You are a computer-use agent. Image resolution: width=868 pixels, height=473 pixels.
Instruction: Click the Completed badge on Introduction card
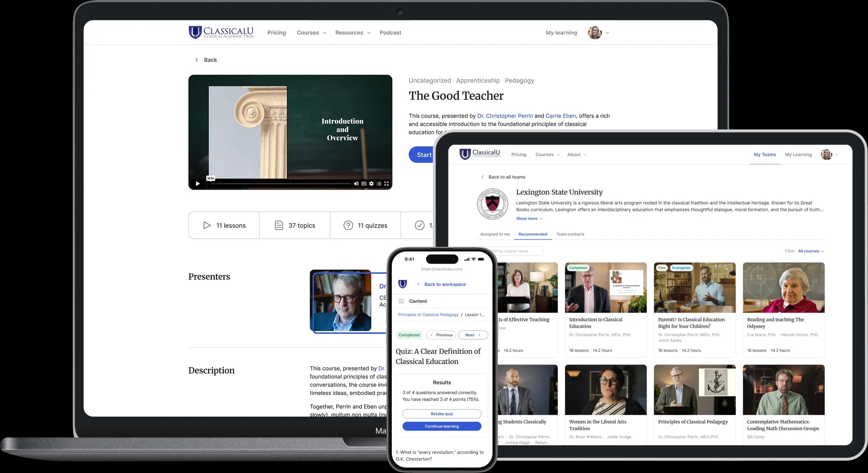point(578,268)
